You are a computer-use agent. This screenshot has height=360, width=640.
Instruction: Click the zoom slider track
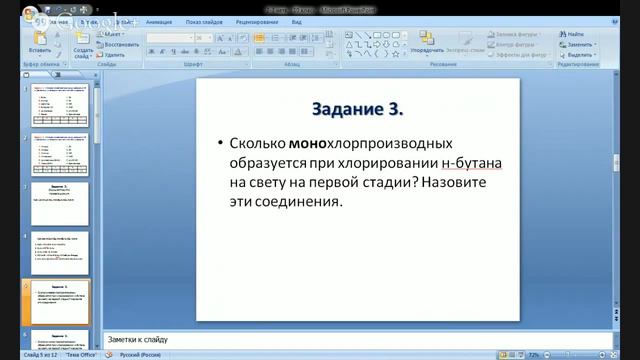pyautogui.click(x=575, y=355)
